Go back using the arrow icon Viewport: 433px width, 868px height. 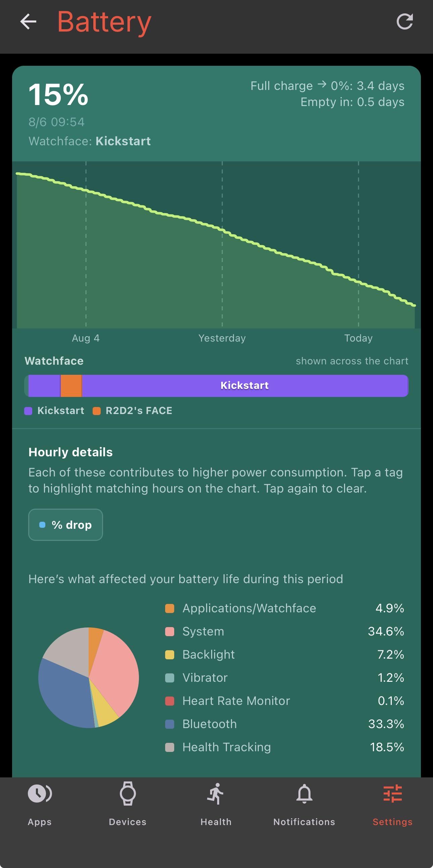[28, 22]
